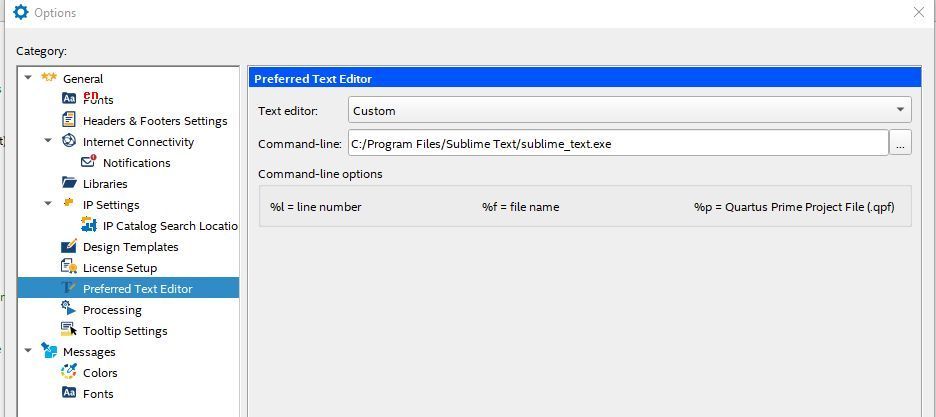Click the Headers & Footers Settings icon

(69, 120)
